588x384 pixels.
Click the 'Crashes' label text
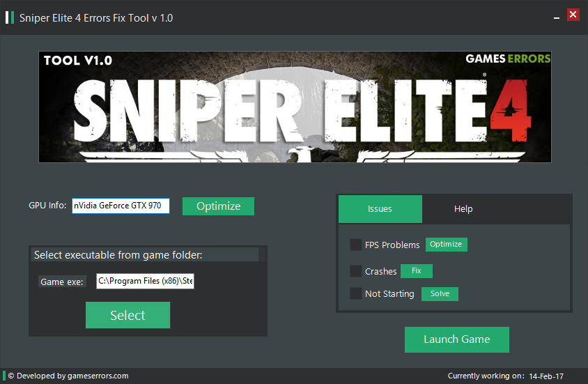tap(381, 272)
